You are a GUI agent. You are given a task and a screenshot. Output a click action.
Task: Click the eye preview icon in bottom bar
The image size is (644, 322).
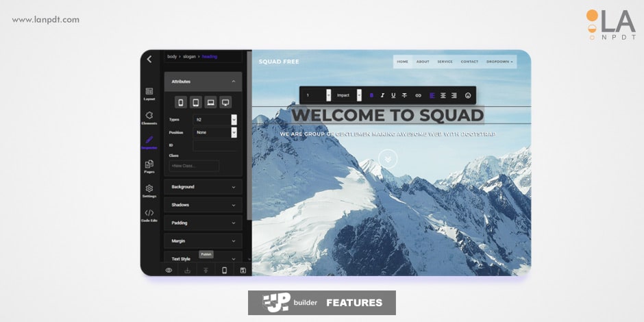tap(169, 271)
